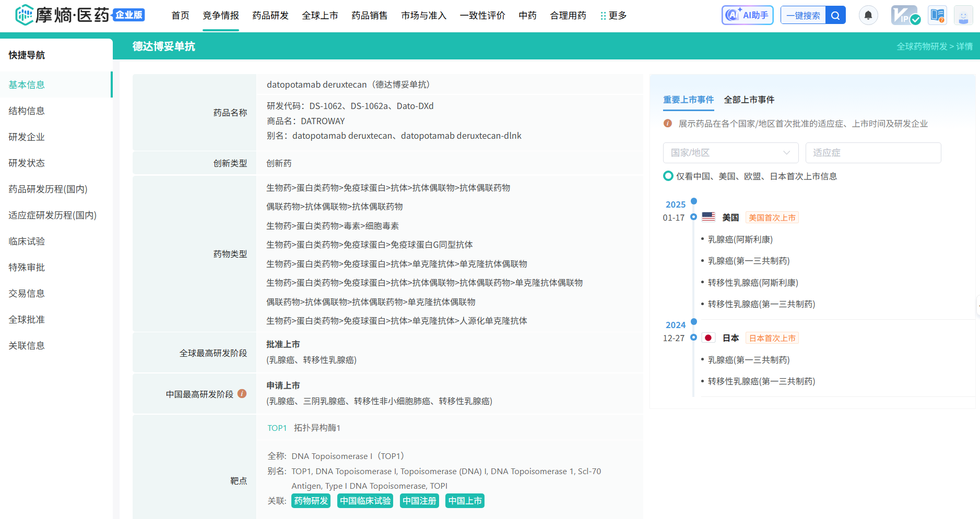Open the 更多 navigation menu
980x519 pixels.
pyautogui.click(x=613, y=16)
